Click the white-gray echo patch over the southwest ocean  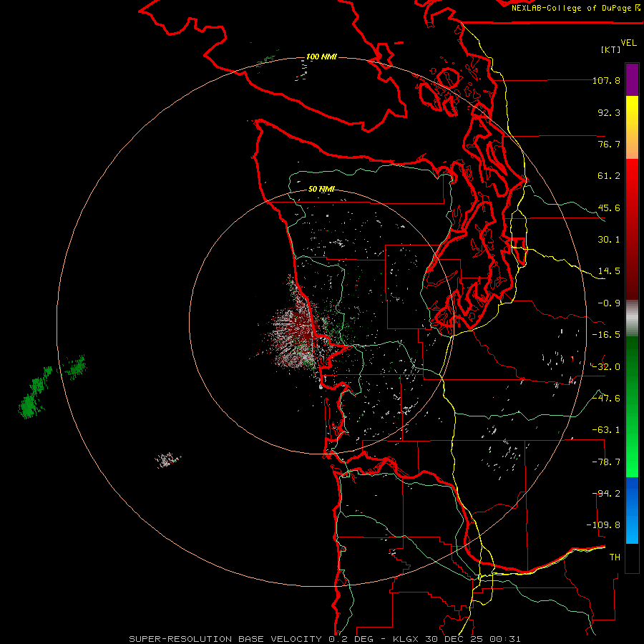tap(167, 459)
